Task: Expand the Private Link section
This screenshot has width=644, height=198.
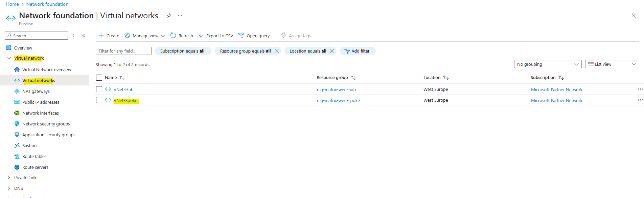Action: [9, 177]
